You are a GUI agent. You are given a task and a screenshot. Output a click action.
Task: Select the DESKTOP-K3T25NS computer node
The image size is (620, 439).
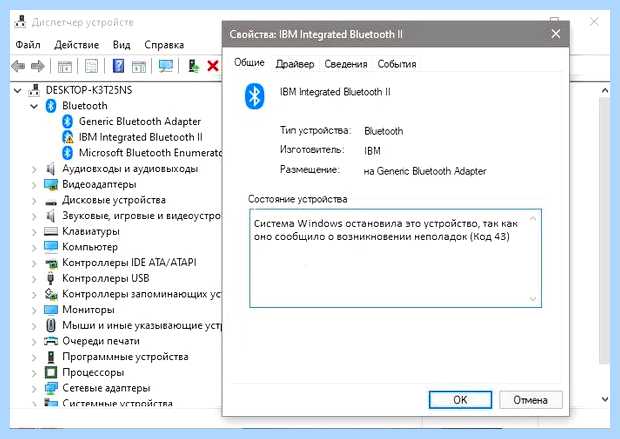point(89,90)
